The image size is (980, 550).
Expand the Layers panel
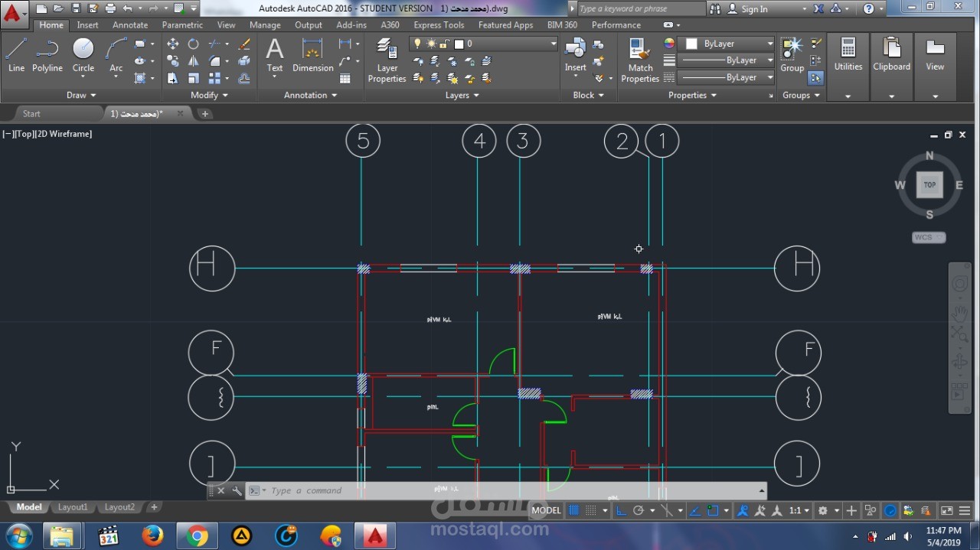point(462,95)
